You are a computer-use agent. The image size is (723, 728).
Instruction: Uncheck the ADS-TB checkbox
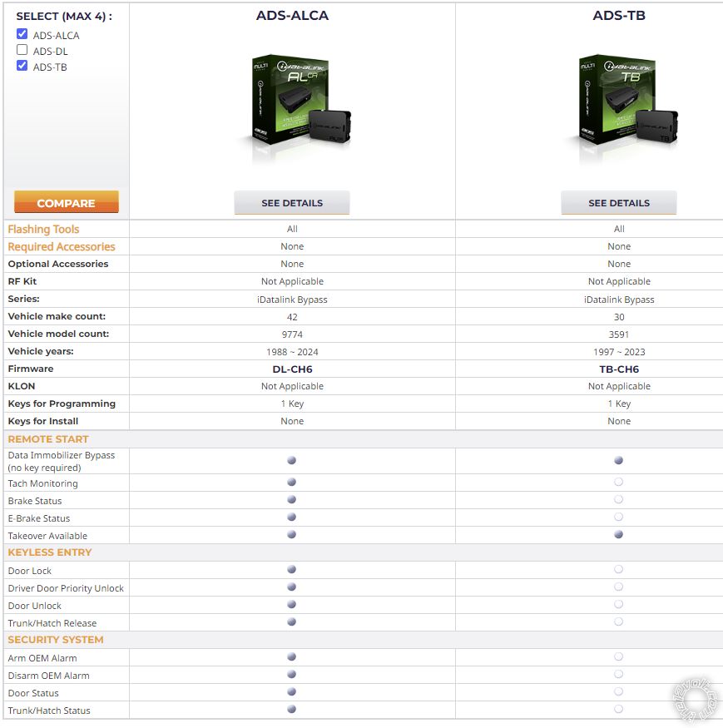(22, 66)
